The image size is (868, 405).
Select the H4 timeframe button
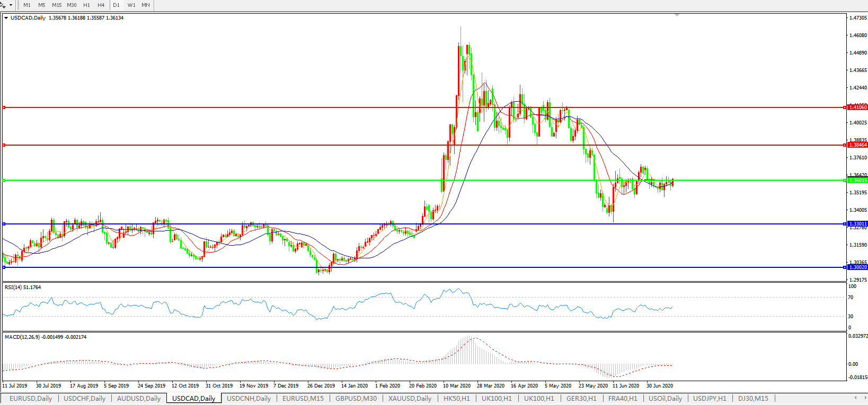coord(101,5)
